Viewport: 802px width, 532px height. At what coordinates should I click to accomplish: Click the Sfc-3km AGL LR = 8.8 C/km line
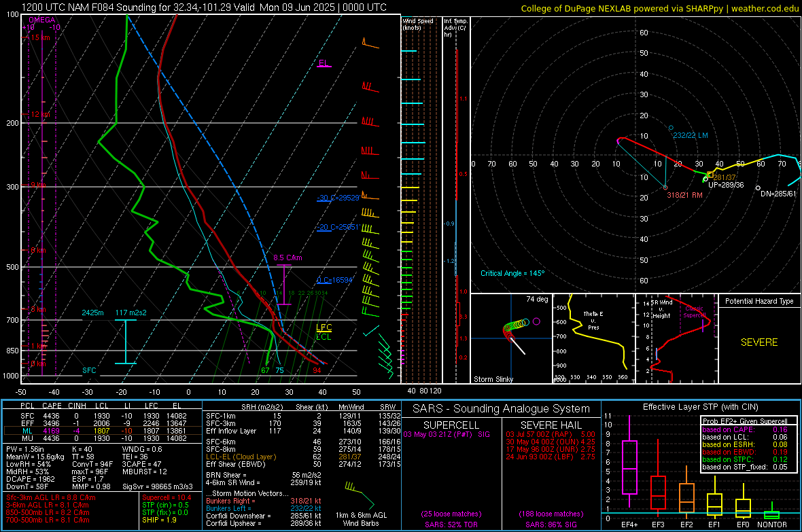coord(51,497)
